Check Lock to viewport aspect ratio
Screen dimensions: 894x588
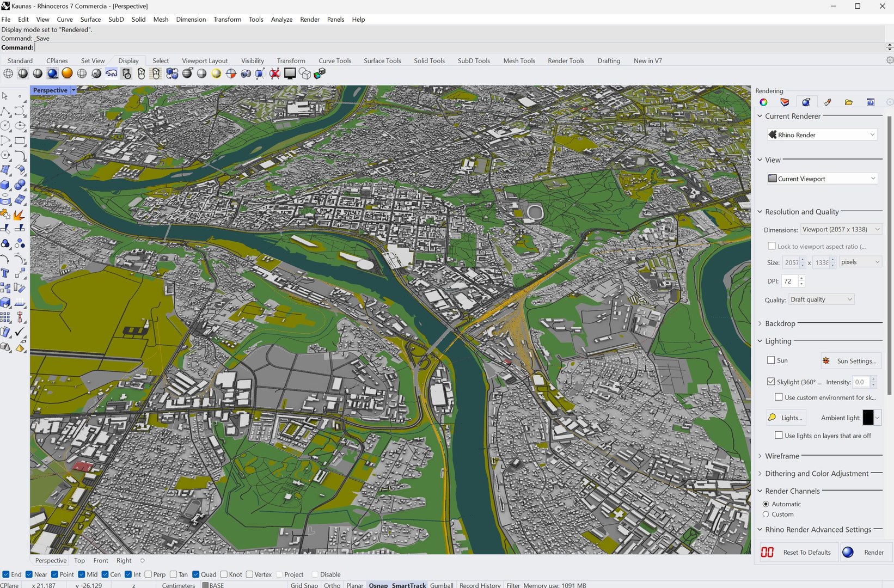click(771, 246)
